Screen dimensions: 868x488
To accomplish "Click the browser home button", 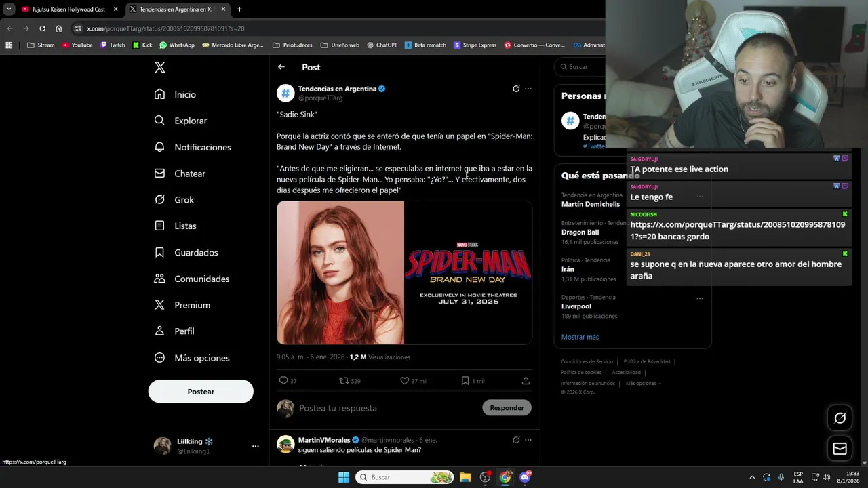I will click(59, 28).
